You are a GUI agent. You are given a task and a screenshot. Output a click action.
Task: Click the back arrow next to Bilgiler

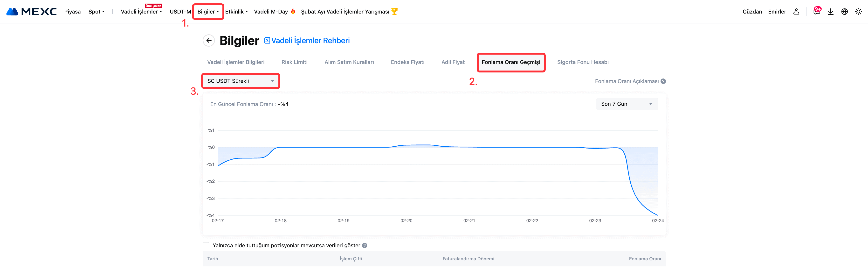[x=209, y=41]
